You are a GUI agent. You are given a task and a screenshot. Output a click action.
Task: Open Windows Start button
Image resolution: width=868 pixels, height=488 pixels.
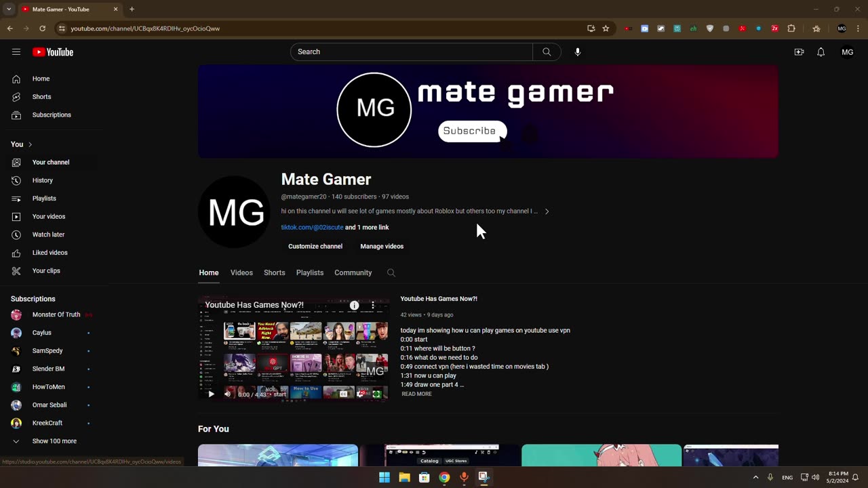[384, 477]
